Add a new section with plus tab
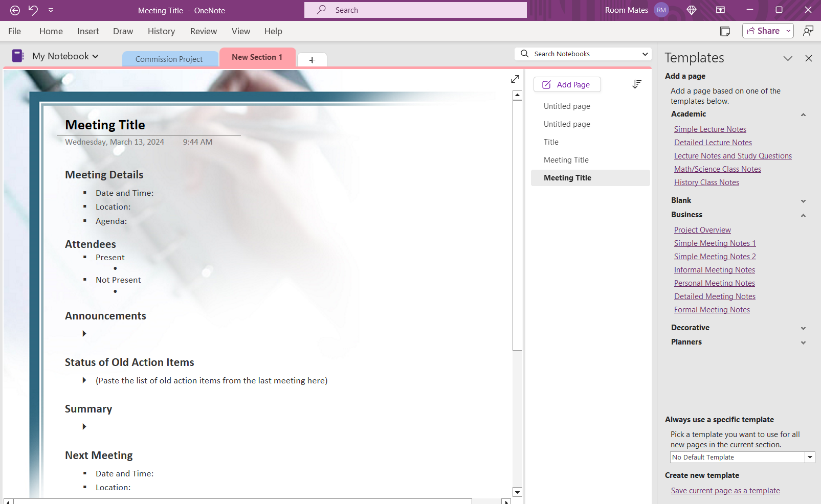The width and height of the screenshot is (821, 504). [312, 60]
